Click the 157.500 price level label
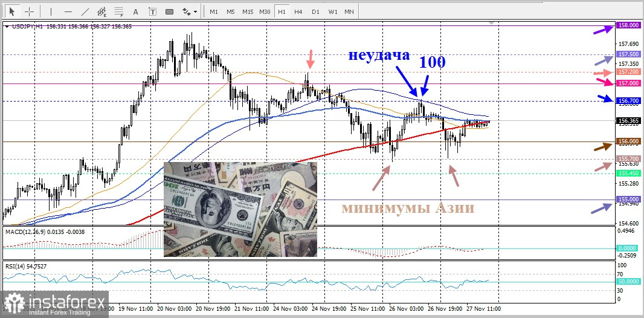The height and width of the screenshot is (318, 644). [x=628, y=54]
